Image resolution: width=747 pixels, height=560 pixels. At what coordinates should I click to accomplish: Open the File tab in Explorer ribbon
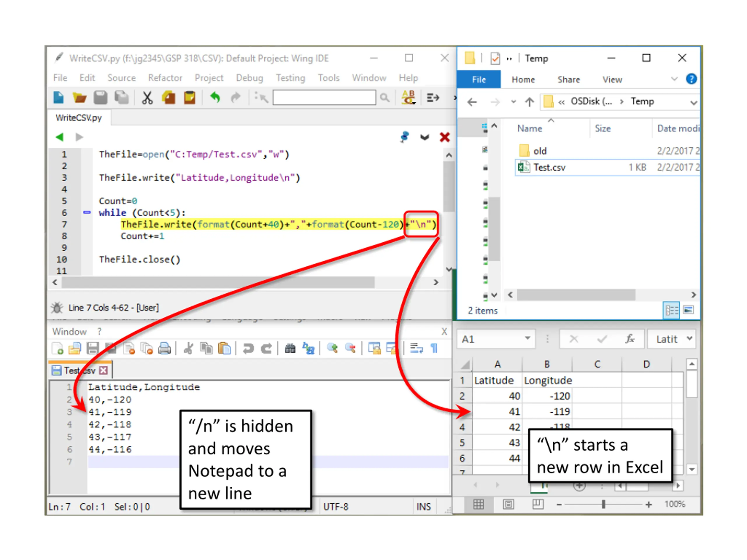coord(479,80)
